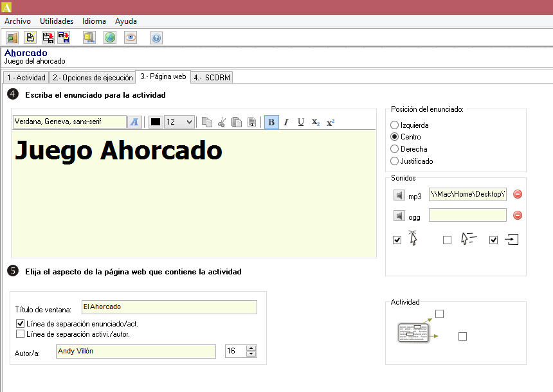Enable 'Línea de separación activi./autor.' checkbox
Viewport: 553px width, 392px height.
point(20,334)
